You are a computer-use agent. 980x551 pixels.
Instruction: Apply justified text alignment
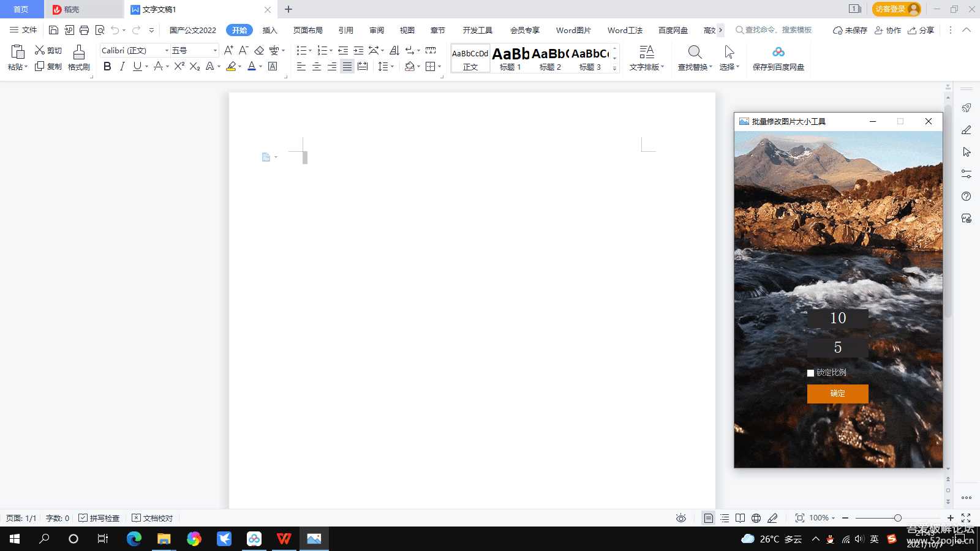347,67
